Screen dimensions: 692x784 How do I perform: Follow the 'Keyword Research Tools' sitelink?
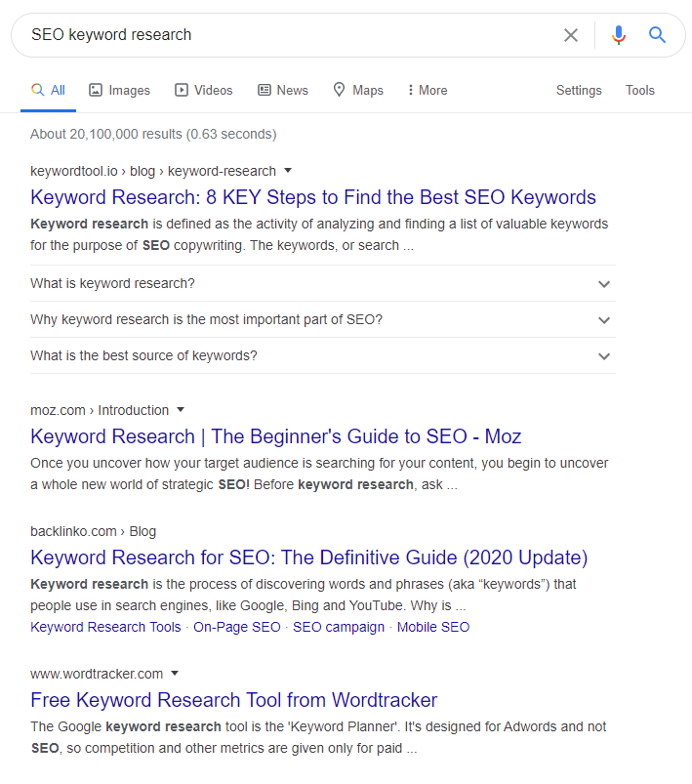point(105,627)
